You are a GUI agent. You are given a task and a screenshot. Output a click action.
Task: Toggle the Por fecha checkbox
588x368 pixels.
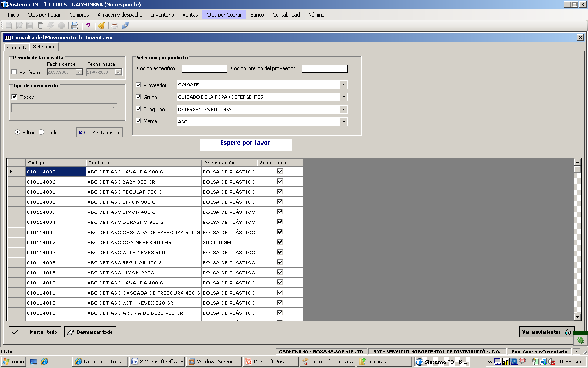tap(14, 72)
